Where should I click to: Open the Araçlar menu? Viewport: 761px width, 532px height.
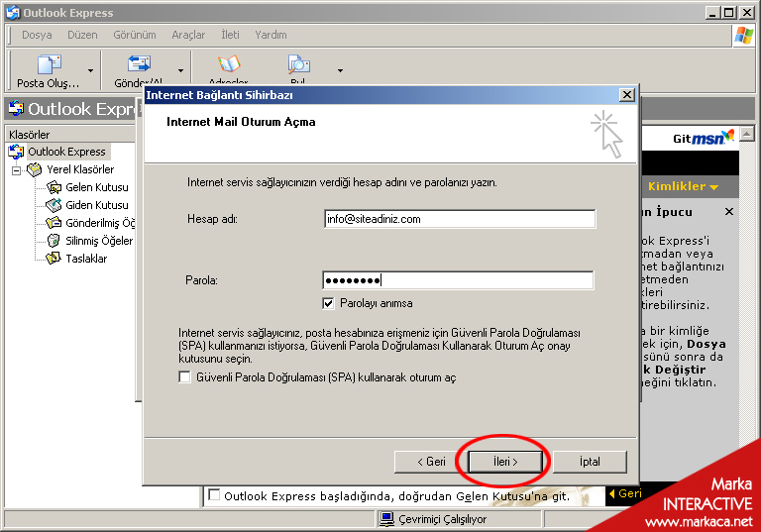point(188,35)
